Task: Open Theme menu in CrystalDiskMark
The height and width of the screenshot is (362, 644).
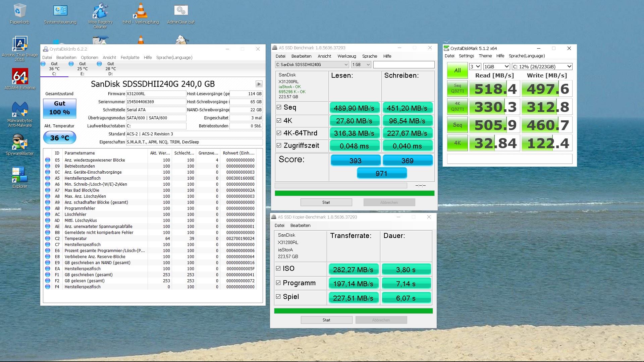Action: (485, 56)
